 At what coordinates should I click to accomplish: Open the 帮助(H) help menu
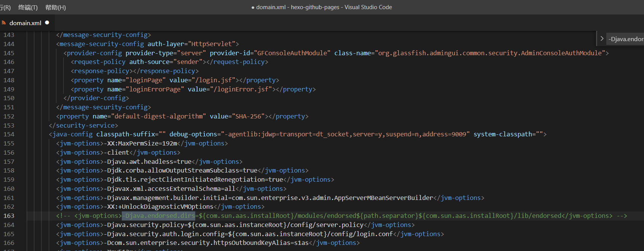point(55,7)
